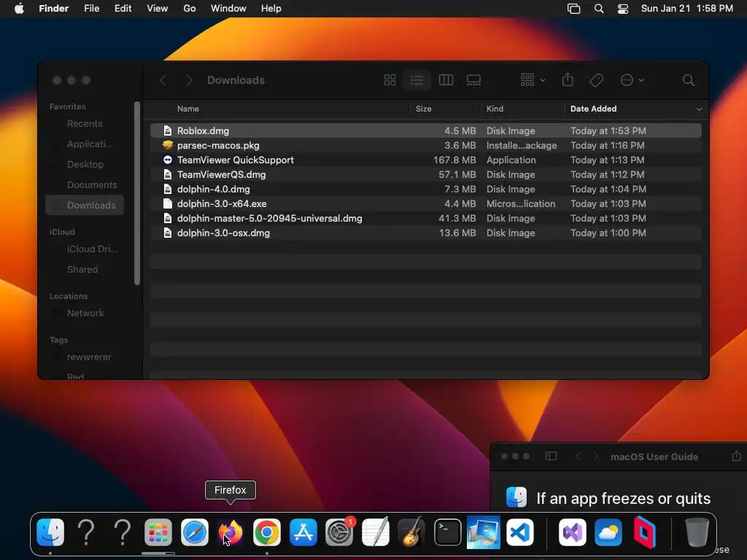Image resolution: width=747 pixels, height=560 pixels.
Task: Open Control Center in menu bar
Action: (623, 9)
